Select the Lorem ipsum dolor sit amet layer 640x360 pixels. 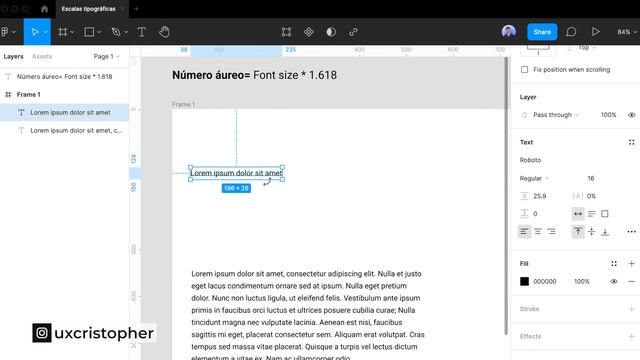[64, 112]
